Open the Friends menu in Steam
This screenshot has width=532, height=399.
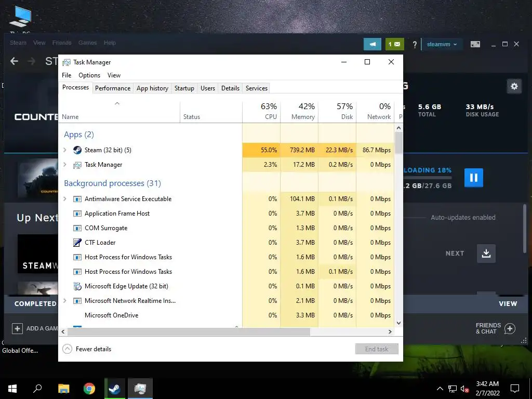coord(62,43)
